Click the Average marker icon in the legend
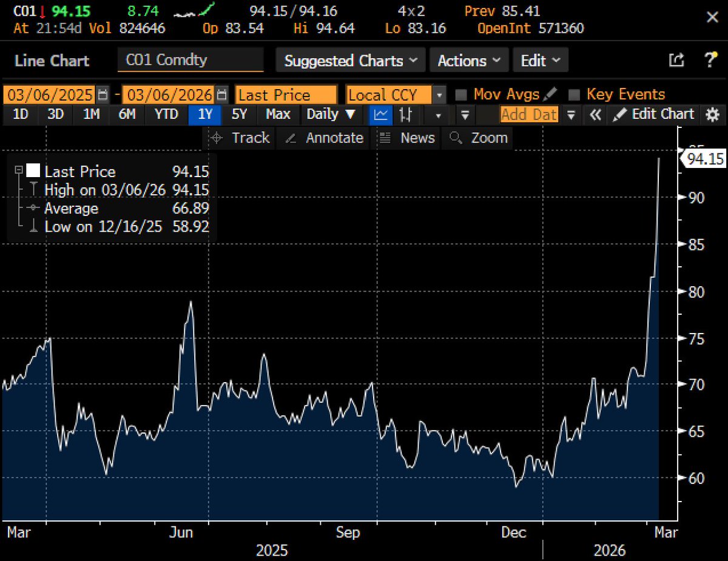Viewport: 728px width, 561px height. coord(34,208)
